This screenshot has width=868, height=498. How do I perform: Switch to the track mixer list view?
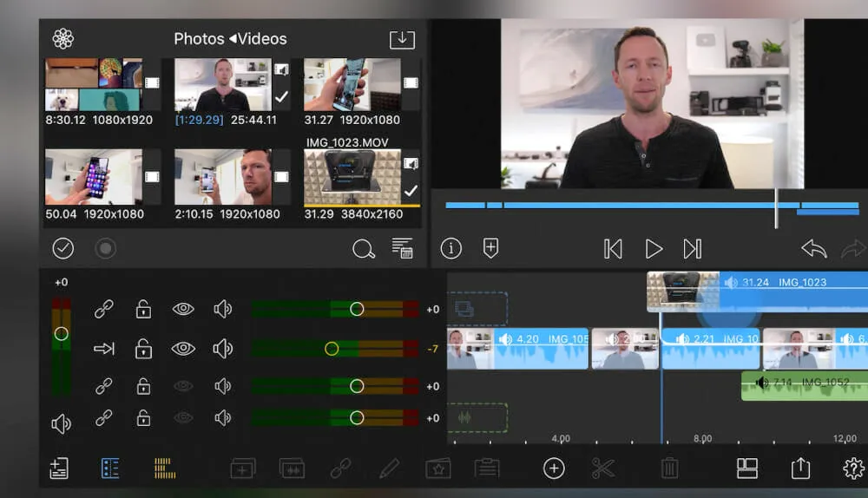pos(110,469)
